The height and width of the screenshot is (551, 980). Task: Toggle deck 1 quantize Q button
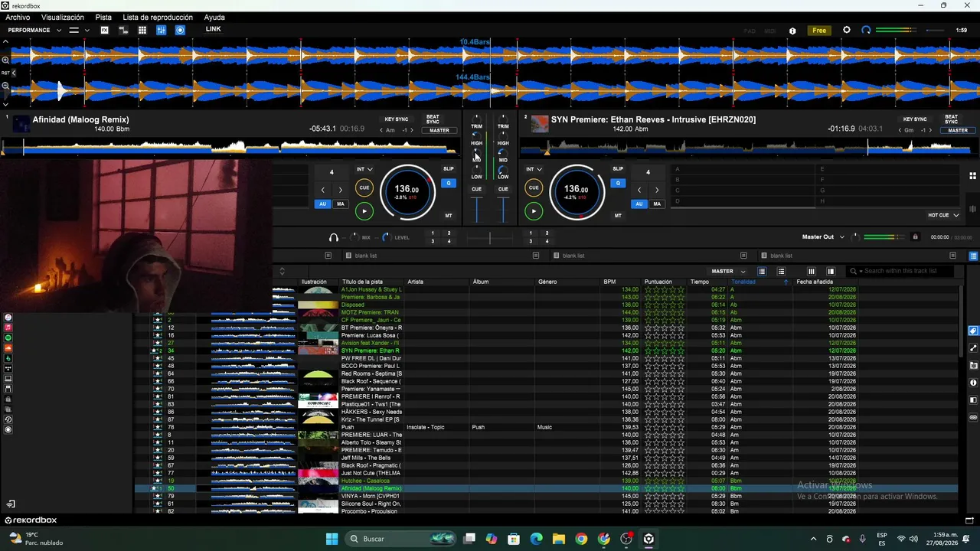[x=449, y=183]
